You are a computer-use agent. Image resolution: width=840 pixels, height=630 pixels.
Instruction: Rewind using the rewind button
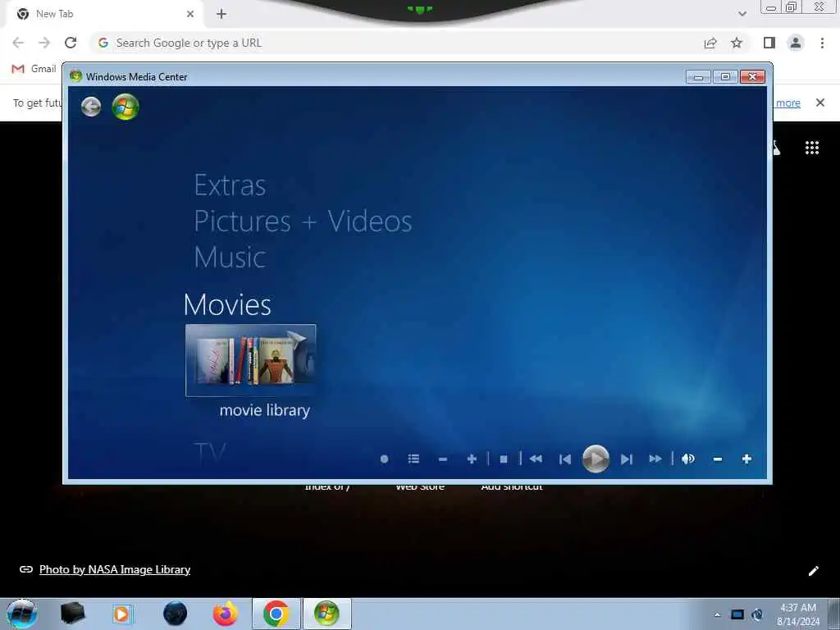coord(536,459)
